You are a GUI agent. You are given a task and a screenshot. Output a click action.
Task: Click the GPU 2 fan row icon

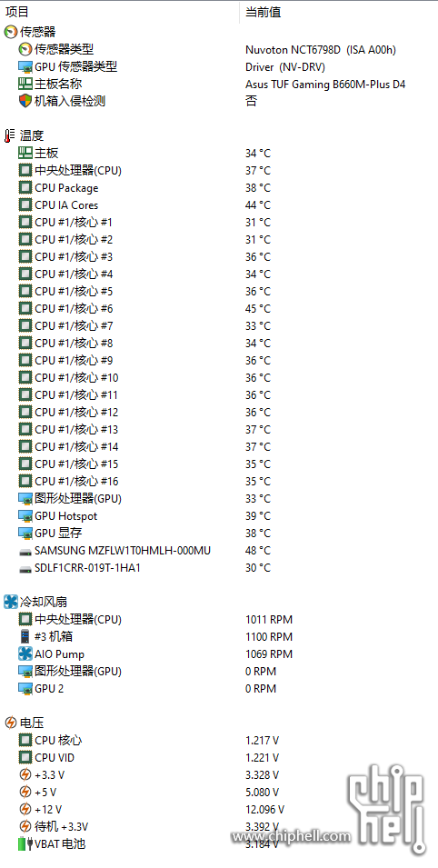point(25,689)
